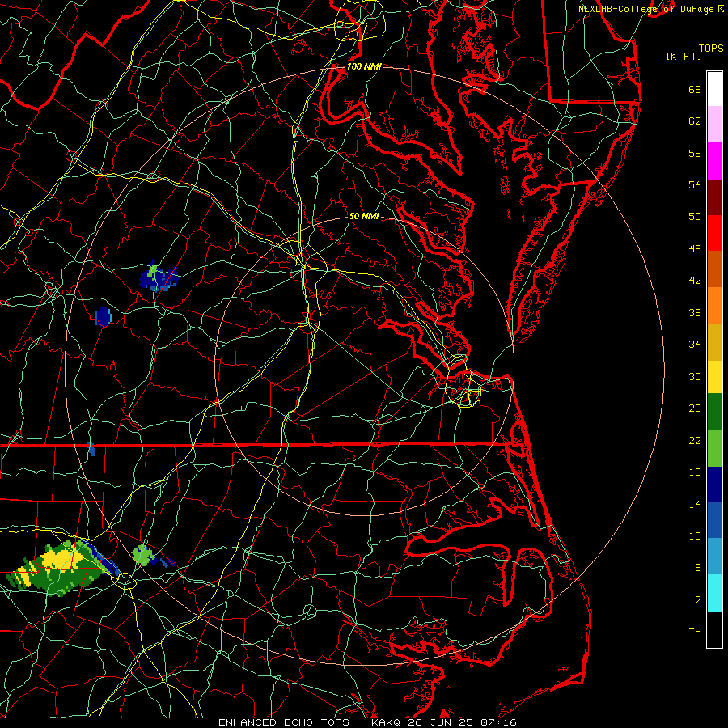Click the 38 legend value

695,312
